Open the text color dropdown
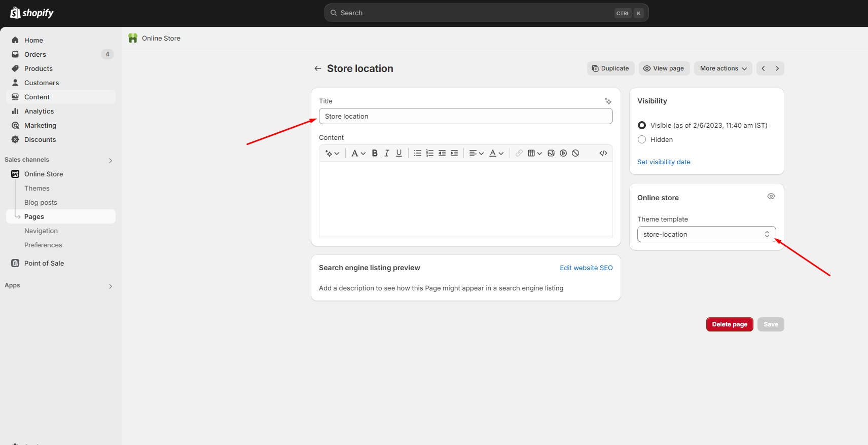 tap(496, 153)
